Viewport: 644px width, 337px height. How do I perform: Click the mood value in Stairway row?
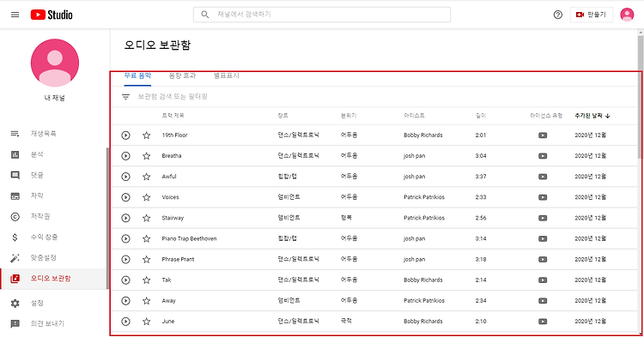tap(346, 218)
